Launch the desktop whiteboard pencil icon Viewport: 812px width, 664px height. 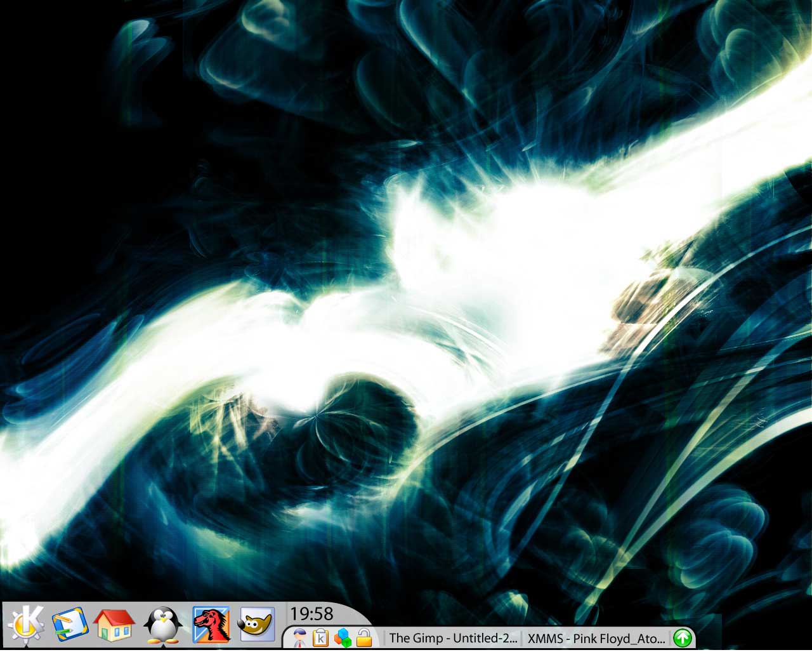[69, 625]
